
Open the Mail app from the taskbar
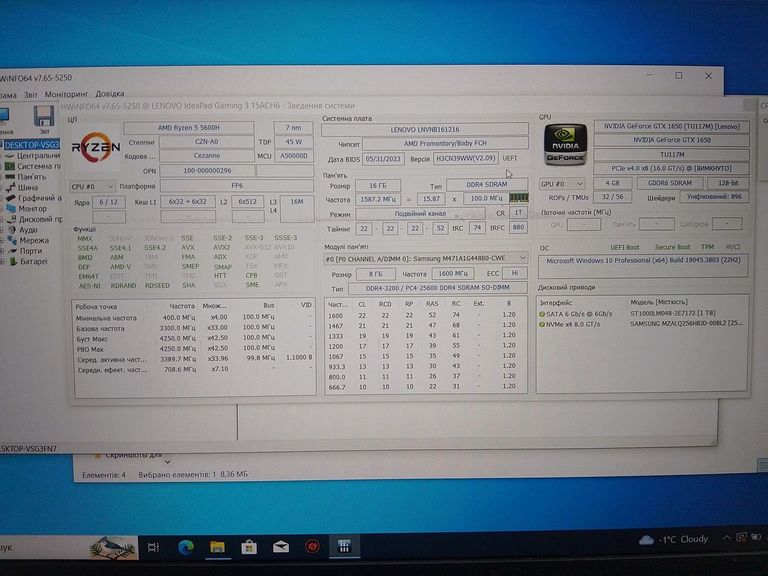pyautogui.click(x=281, y=546)
